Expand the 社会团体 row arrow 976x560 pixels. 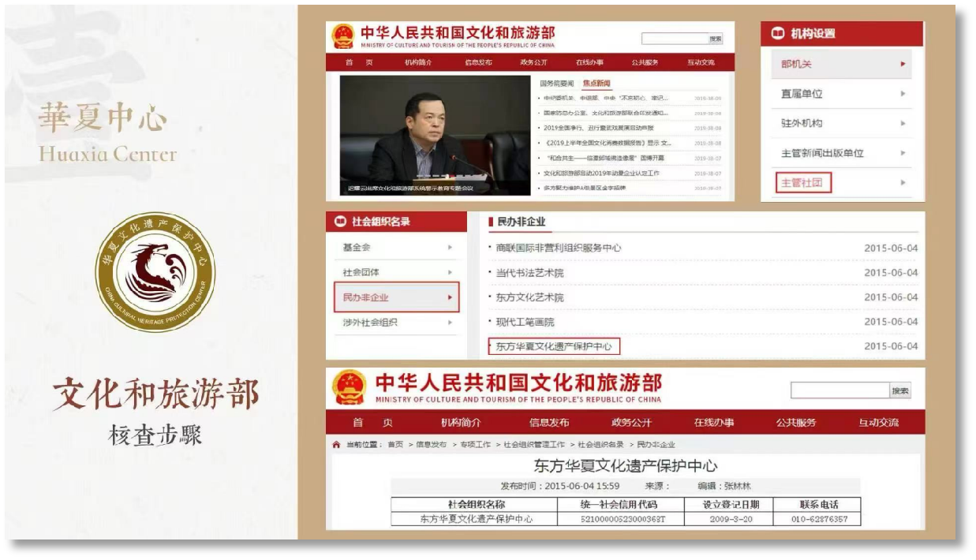pyautogui.click(x=450, y=273)
